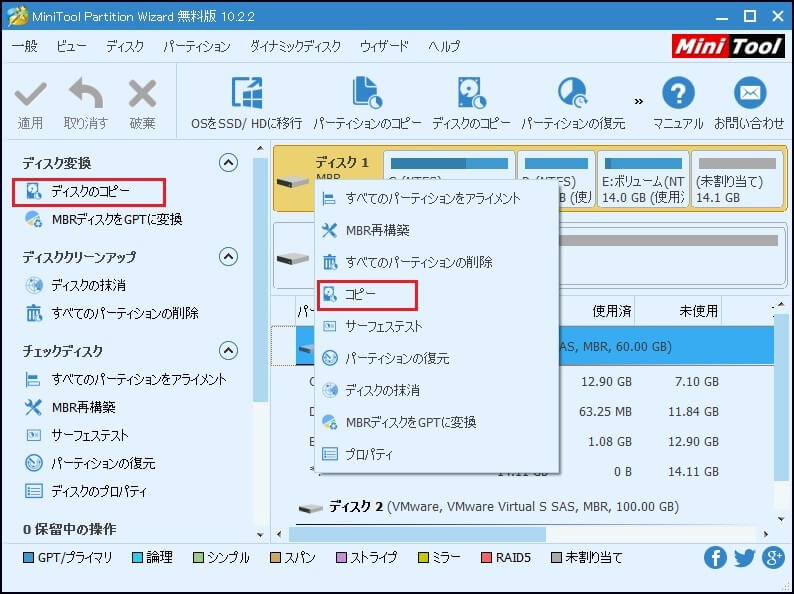Open the パーティション menu
The height and width of the screenshot is (594, 794).
pos(197,47)
